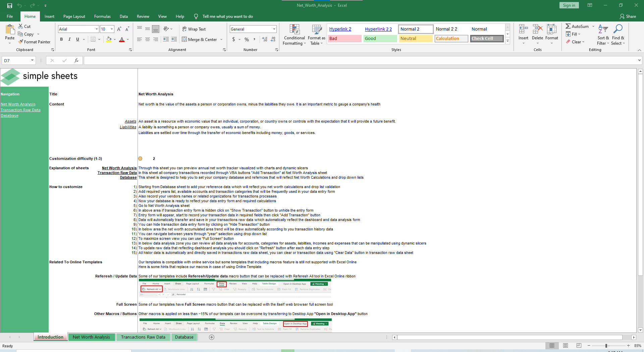Toggle Wrap Text on the cell
644x352 pixels.
(194, 29)
